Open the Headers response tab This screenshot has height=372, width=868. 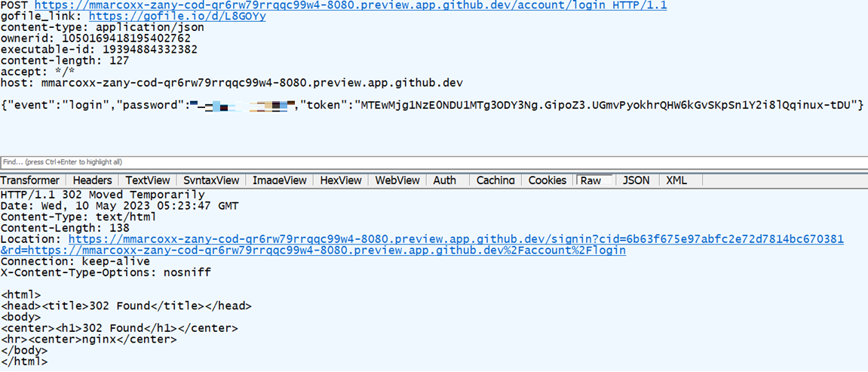[x=92, y=180]
